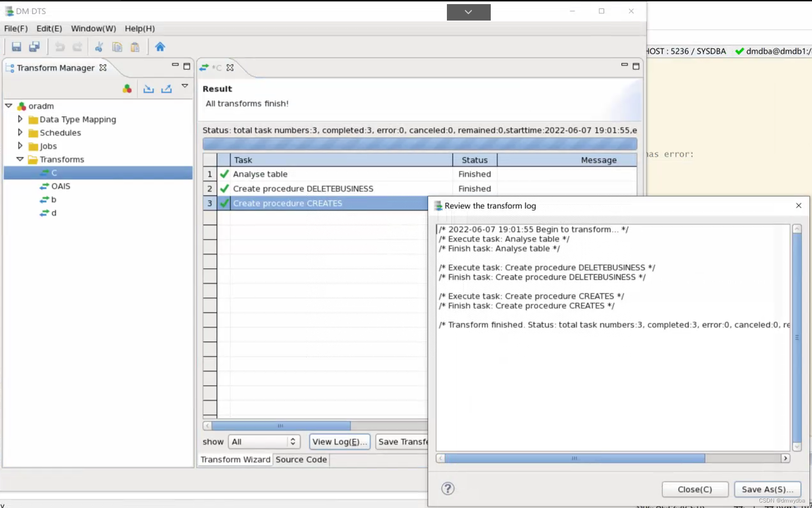Open the help icon in log dialog
Image resolution: width=812 pixels, height=508 pixels.
(x=448, y=489)
